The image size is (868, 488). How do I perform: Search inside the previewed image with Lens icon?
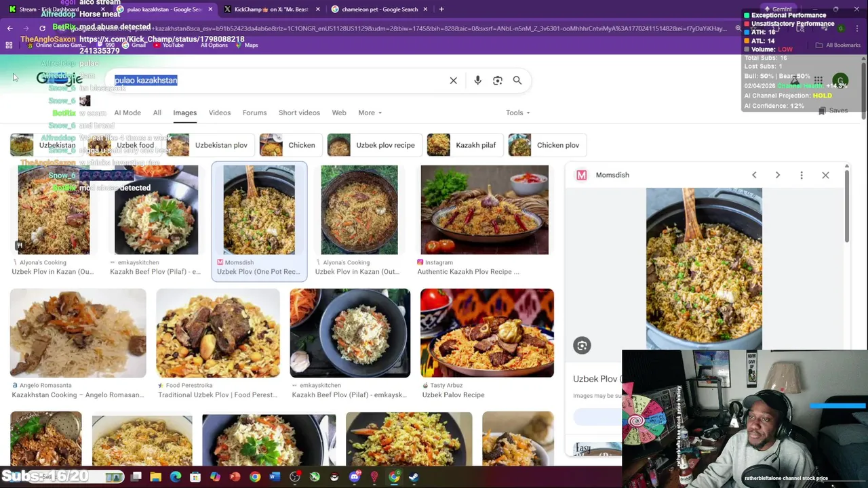click(582, 346)
